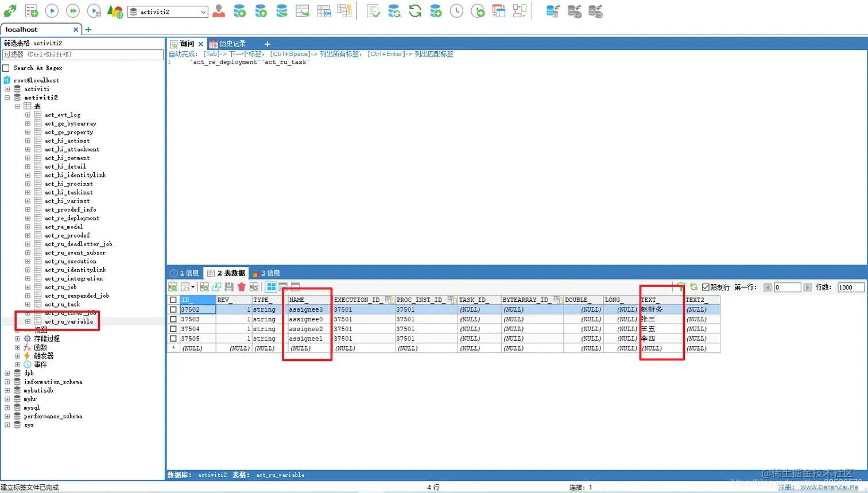Expand the act_evt_log table node
Image resolution: width=868 pixels, height=493 pixels.
(x=28, y=115)
